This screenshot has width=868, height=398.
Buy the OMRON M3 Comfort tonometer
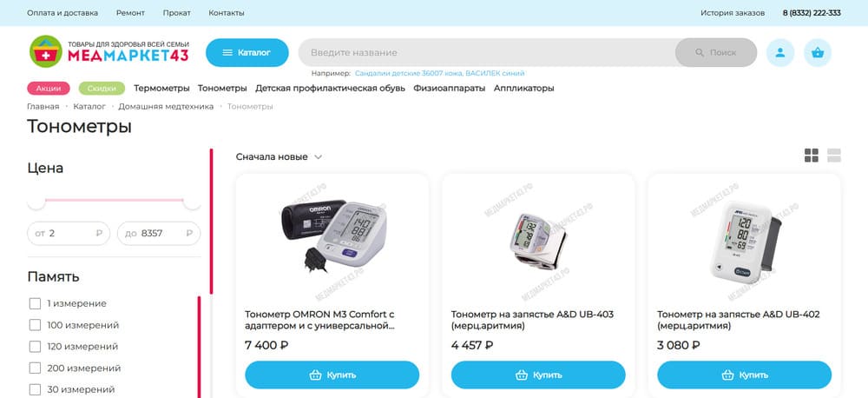tap(332, 375)
